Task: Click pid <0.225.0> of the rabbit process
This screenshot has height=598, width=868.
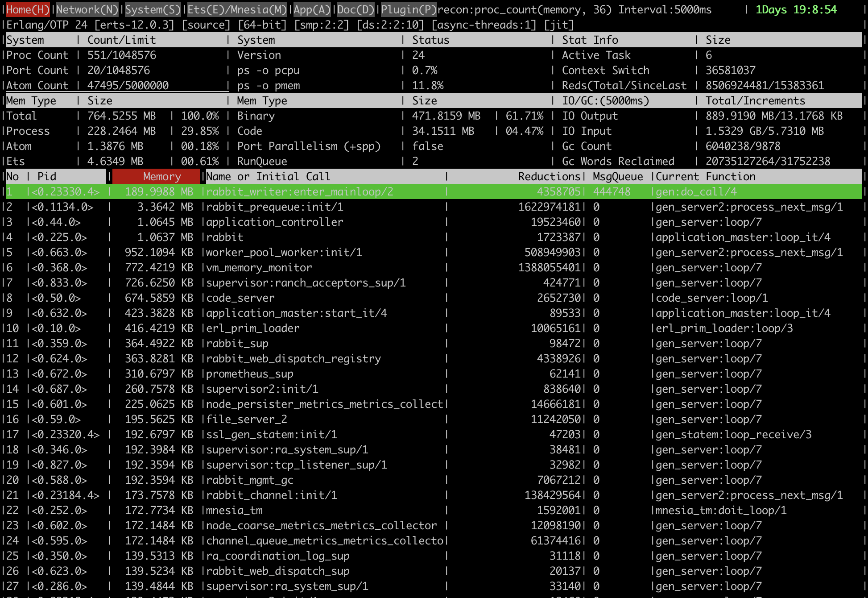Action: tap(59, 237)
